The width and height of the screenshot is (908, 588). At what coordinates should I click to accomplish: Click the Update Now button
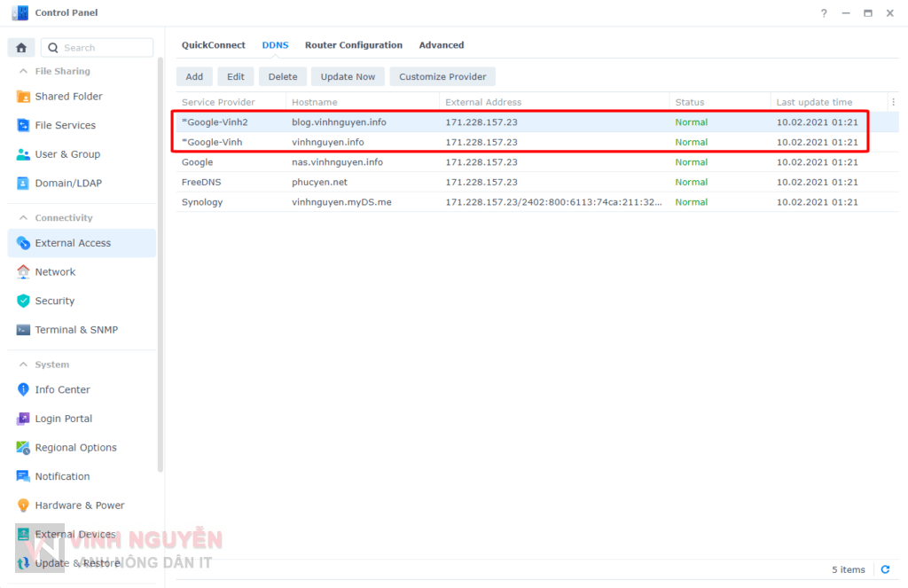coord(348,77)
